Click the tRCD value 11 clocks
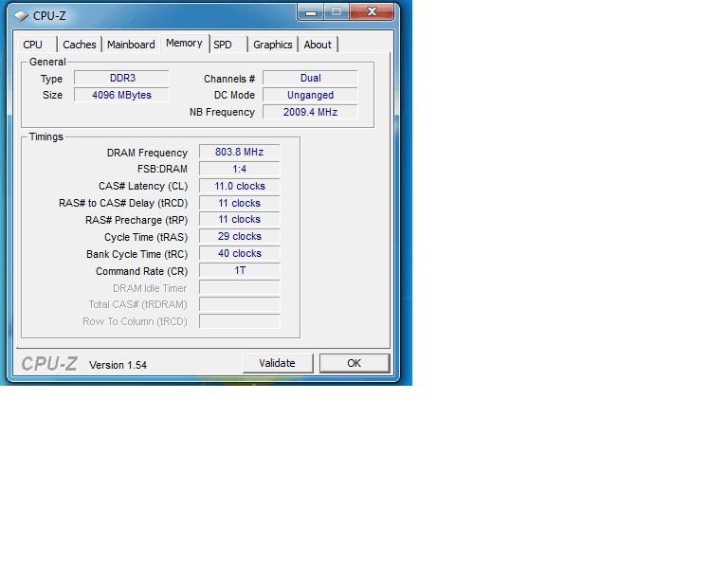728x582 pixels. [x=240, y=203]
